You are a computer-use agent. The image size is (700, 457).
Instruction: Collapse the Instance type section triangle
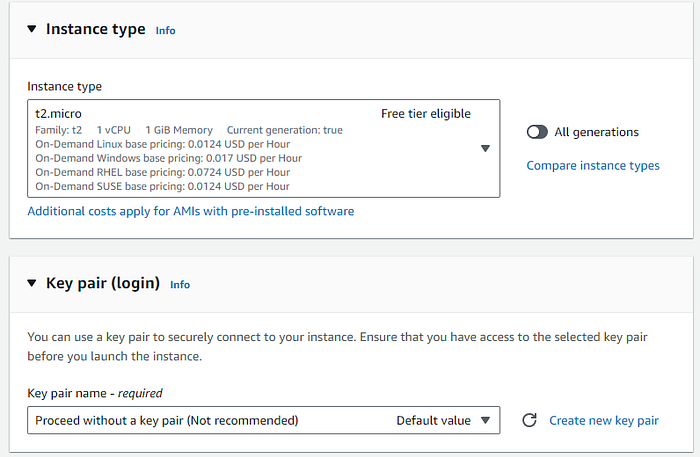[32, 29]
